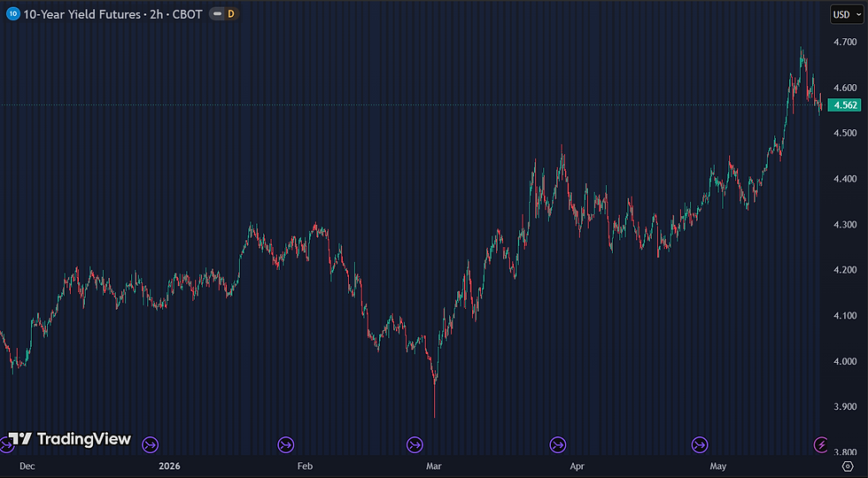The height and width of the screenshot is (478, 868).
Task: Click contract switch marker just before May
Action: tap(701, 444)
